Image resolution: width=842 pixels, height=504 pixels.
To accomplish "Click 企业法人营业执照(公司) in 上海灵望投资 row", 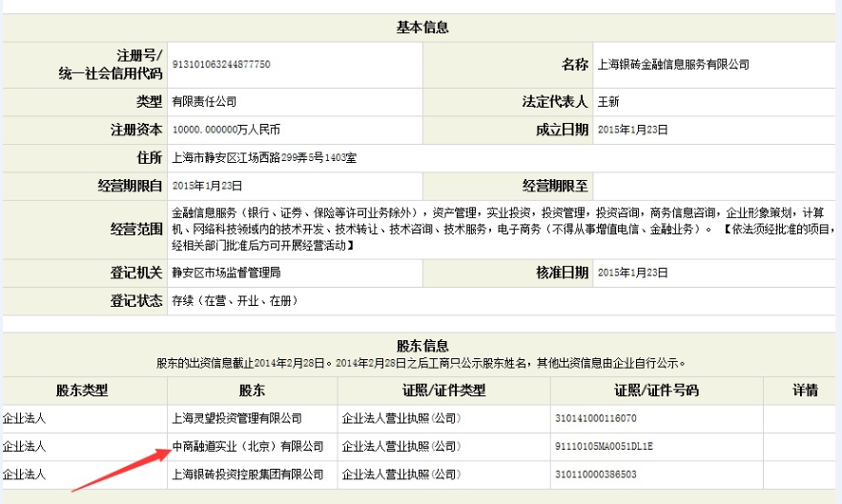I will (401, 418).
